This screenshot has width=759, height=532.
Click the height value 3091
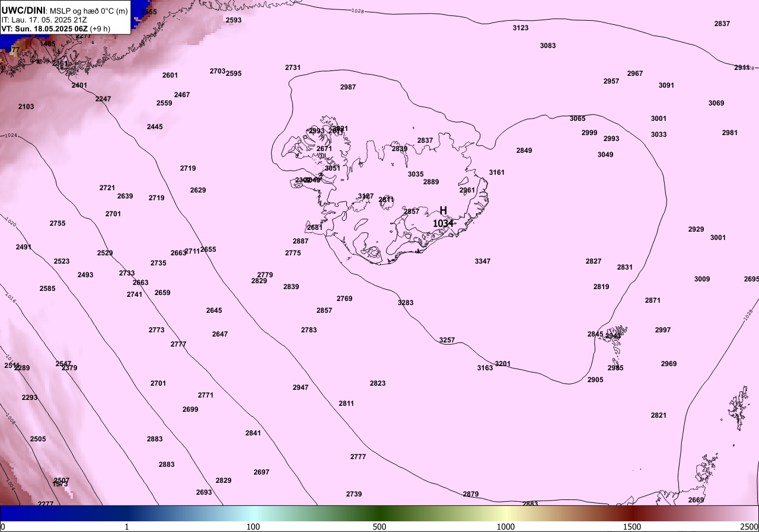666,85
